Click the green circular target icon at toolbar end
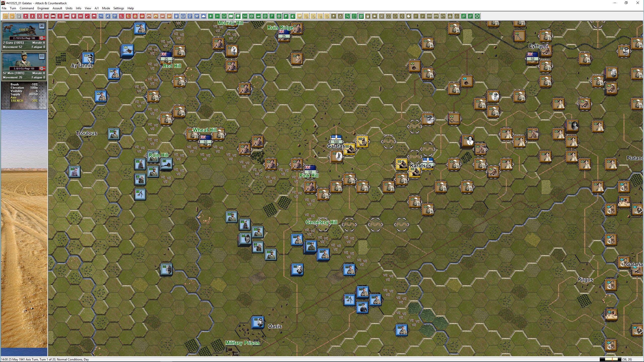 [x=477, y=16]
